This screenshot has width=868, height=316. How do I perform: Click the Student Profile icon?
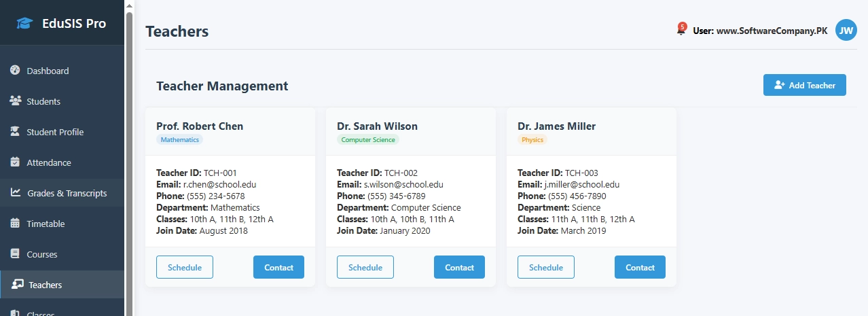(15, 132)
